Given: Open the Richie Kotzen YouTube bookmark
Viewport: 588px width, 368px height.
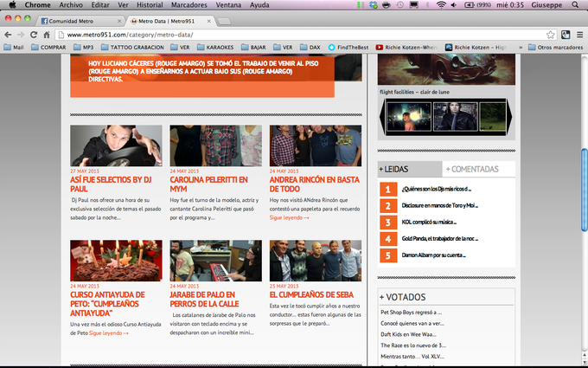Looking at the screenshot, I should coord(406,48).
